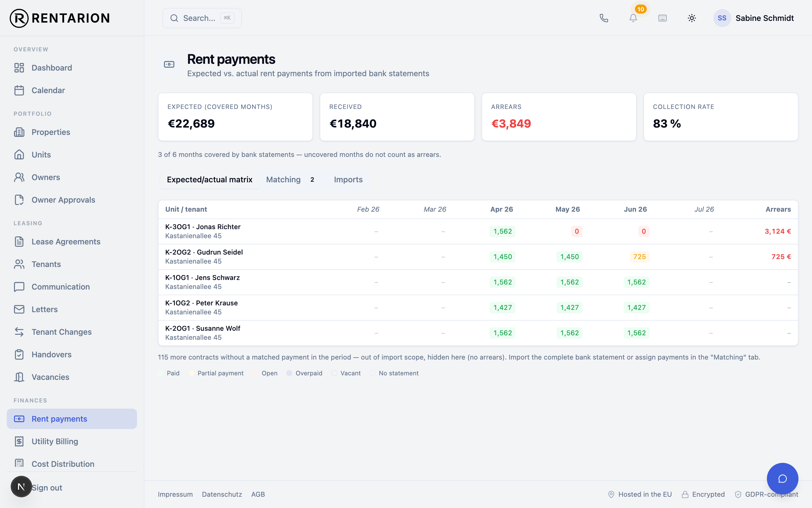Click Hosted in the EU footer badge

tap(640, 494)
